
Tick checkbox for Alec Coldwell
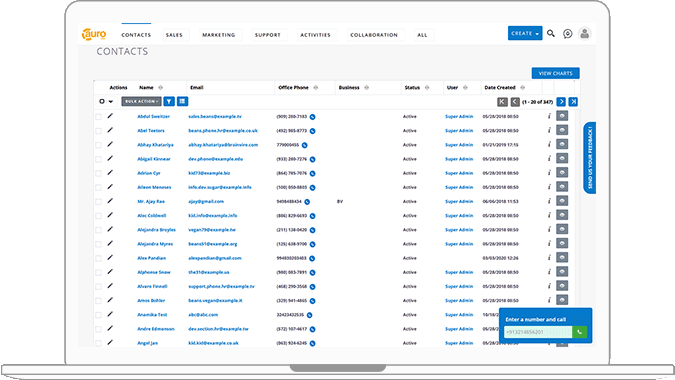[x=99, y=216]
